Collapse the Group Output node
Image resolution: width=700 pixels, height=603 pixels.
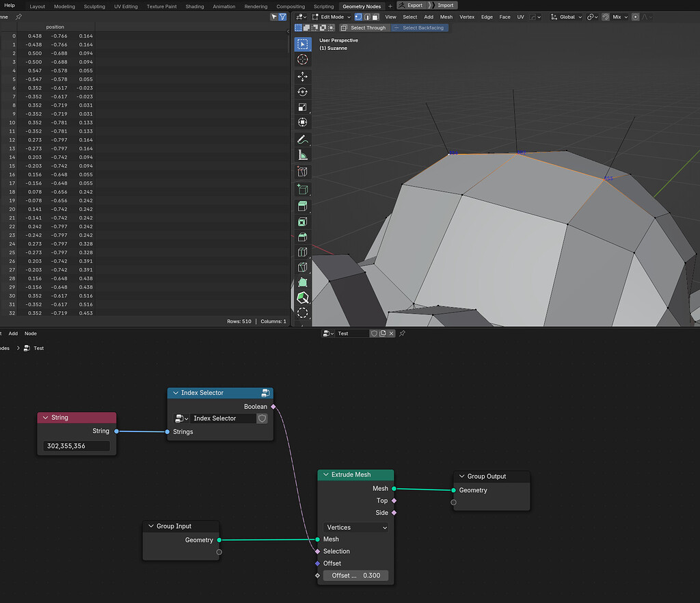pos(462,477)
